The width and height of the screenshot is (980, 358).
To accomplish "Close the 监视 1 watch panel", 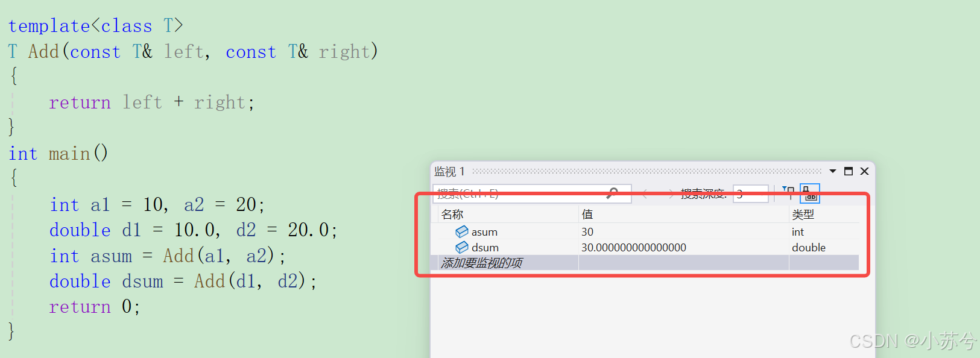I will click(x=864, y=171).
